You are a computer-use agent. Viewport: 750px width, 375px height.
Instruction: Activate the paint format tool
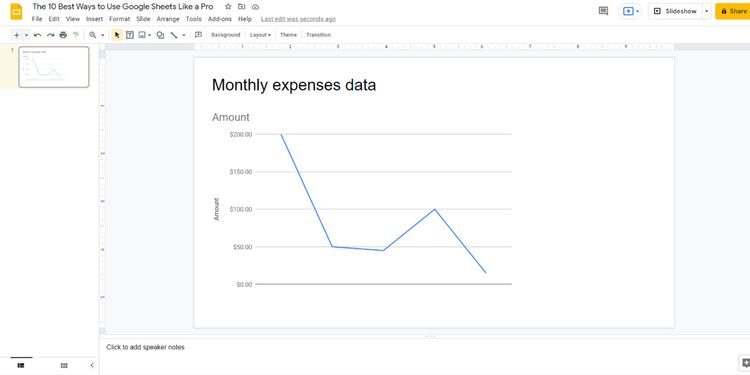click(76, 35)
